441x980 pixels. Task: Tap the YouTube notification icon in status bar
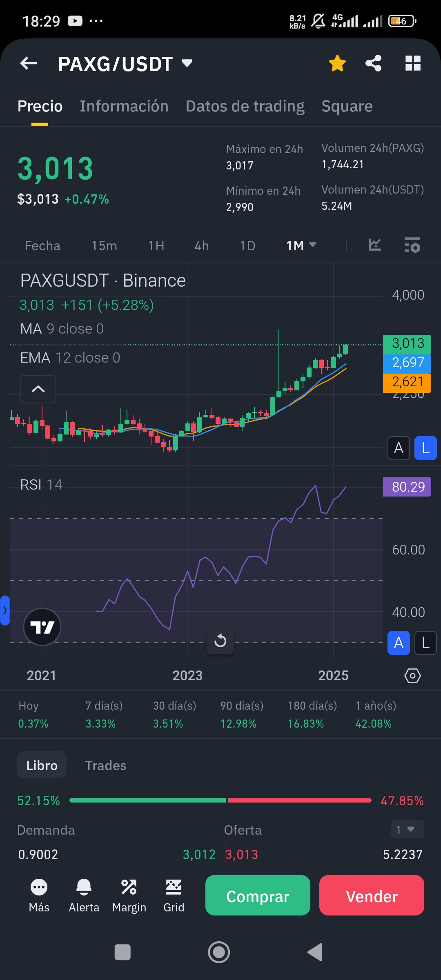pos(75,21)
